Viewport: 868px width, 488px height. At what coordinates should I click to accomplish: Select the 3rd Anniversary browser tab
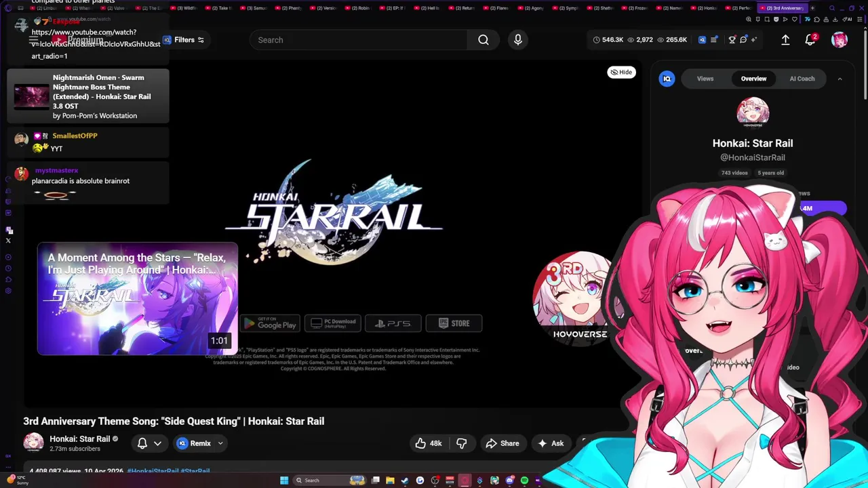coord(781,8)
